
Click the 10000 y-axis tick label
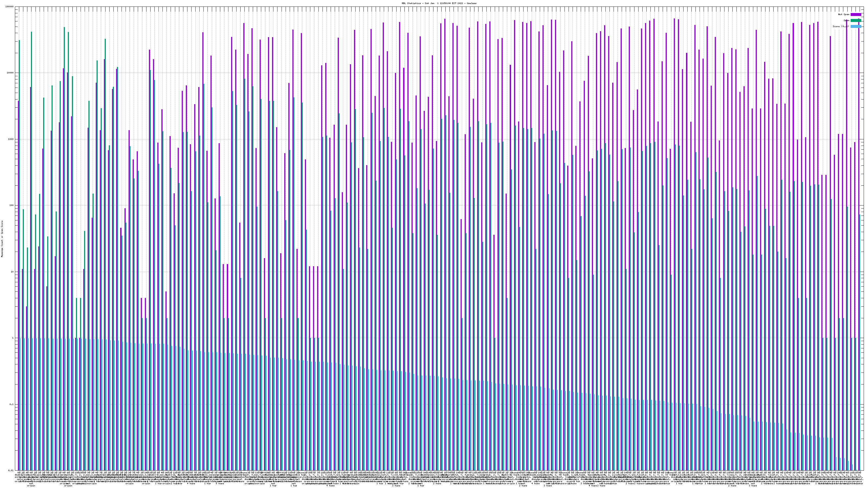11,73
